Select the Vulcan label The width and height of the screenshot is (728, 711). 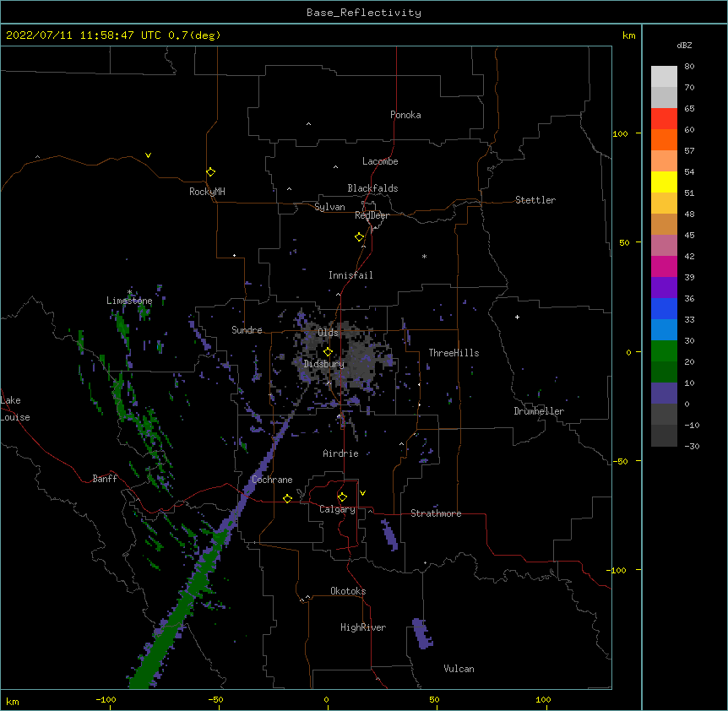click(459, 669)
